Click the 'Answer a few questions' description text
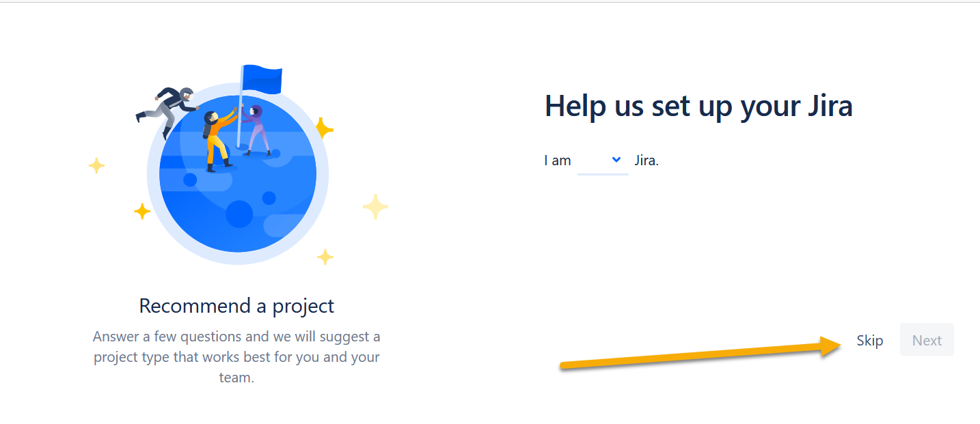 236,356
